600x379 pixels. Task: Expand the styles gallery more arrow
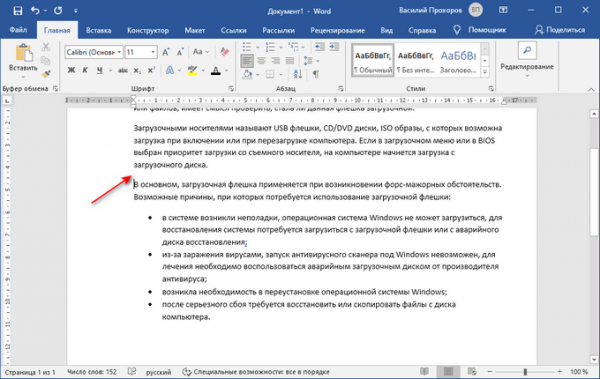pyautogui.click(x=485, y=72)
